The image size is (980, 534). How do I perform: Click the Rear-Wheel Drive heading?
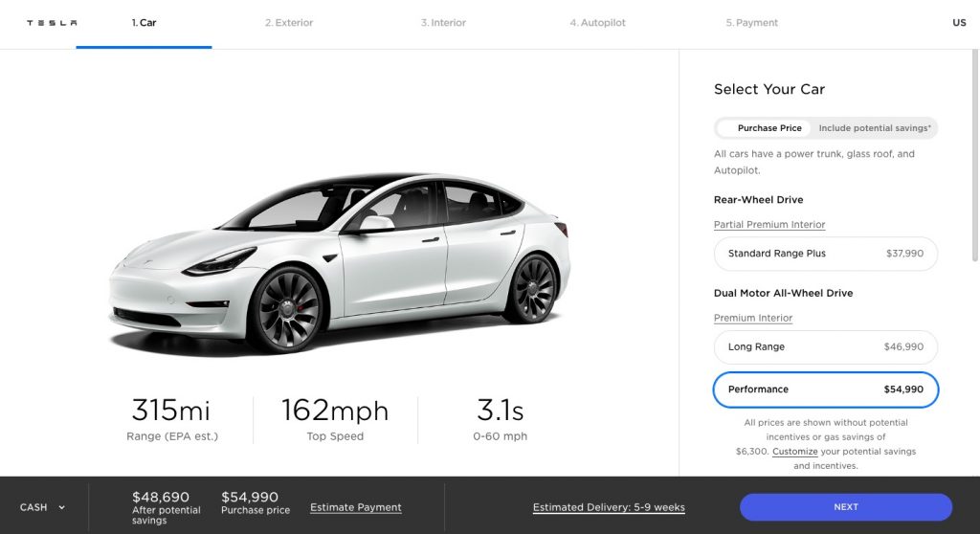click(759, 200)
